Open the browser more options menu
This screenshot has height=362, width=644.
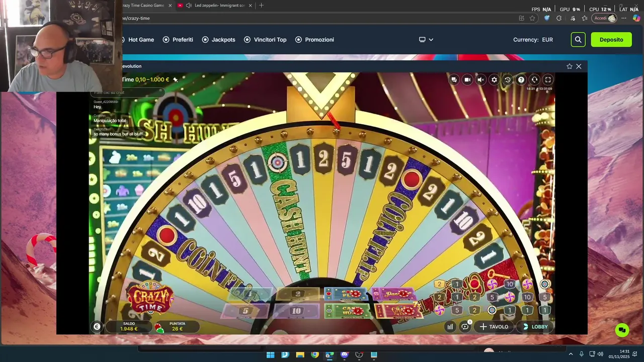(x=624, y=18)
